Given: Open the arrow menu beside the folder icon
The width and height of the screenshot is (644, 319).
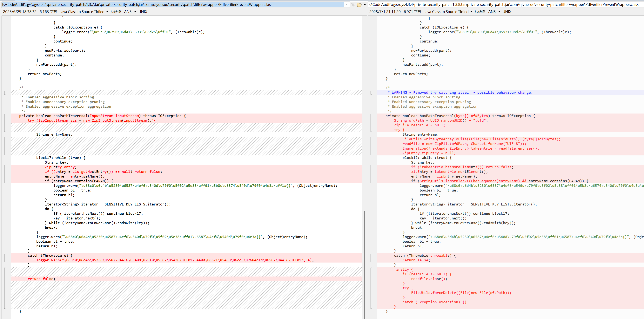Looking at the screenshot, I should tap(365, 5).
